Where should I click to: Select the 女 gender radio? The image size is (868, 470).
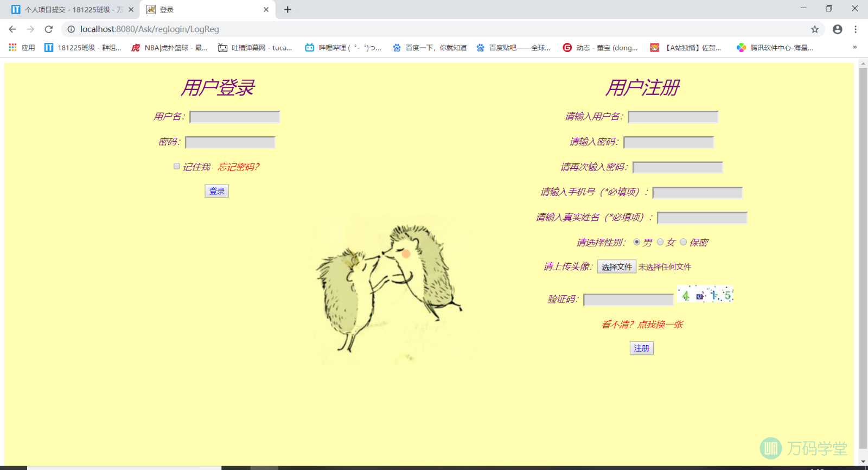[660, 242]
